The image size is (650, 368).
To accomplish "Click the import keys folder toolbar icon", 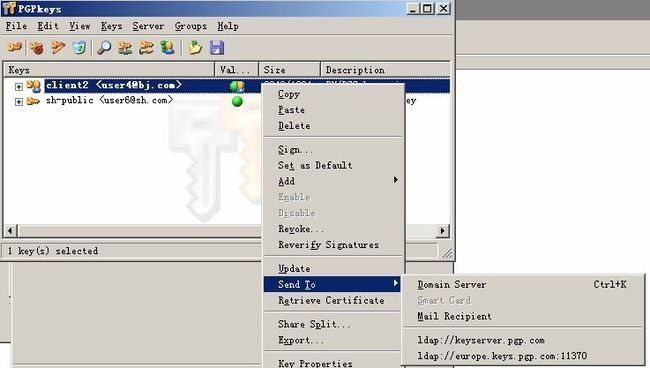I will tap(195, 48).
